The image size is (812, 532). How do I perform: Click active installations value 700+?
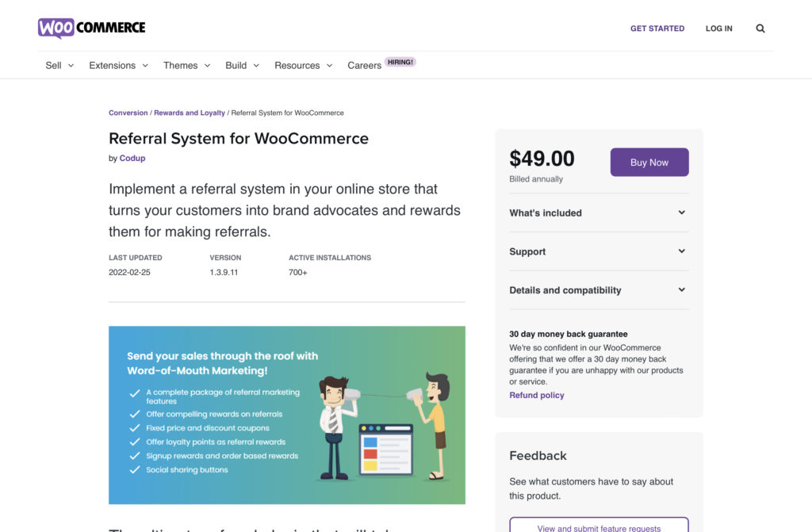coord(298,273)
